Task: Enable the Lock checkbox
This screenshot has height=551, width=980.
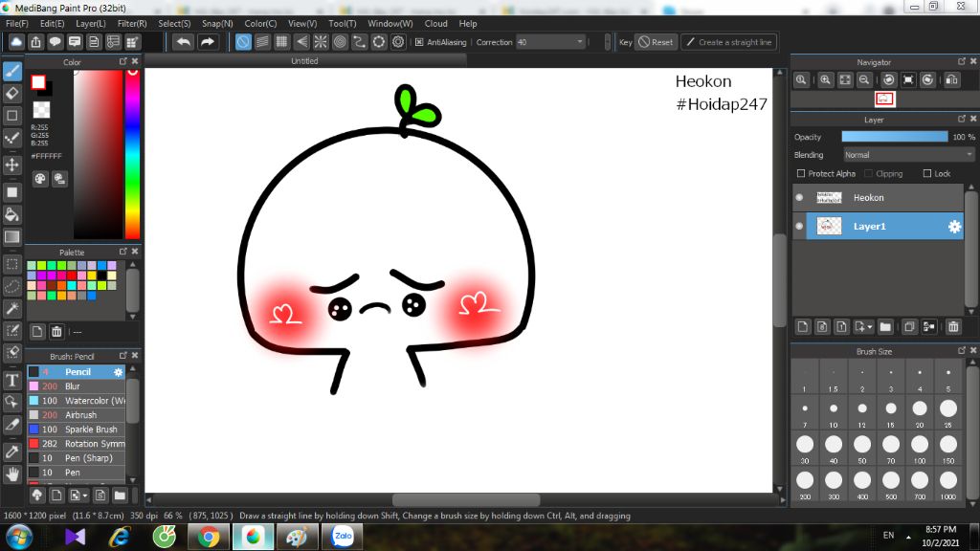Action: (x=927, y=174)
